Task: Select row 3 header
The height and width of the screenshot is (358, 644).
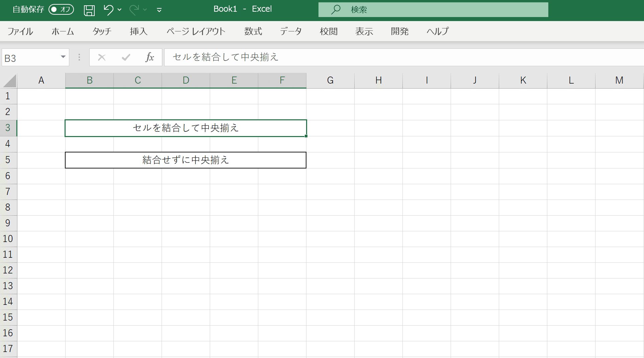Action: pos(8,128)
